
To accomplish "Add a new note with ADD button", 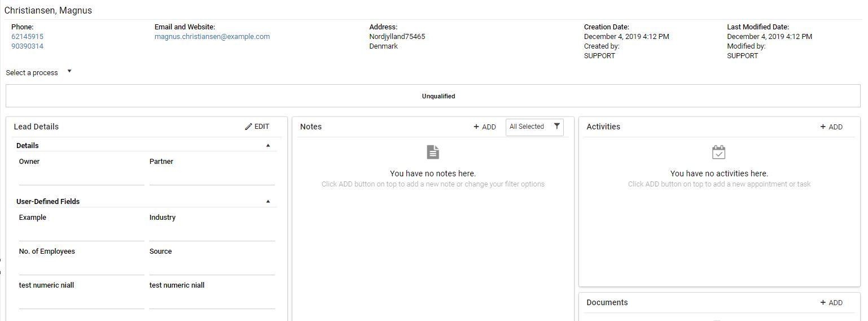I will pyautogui.click(x=485, y=127).
